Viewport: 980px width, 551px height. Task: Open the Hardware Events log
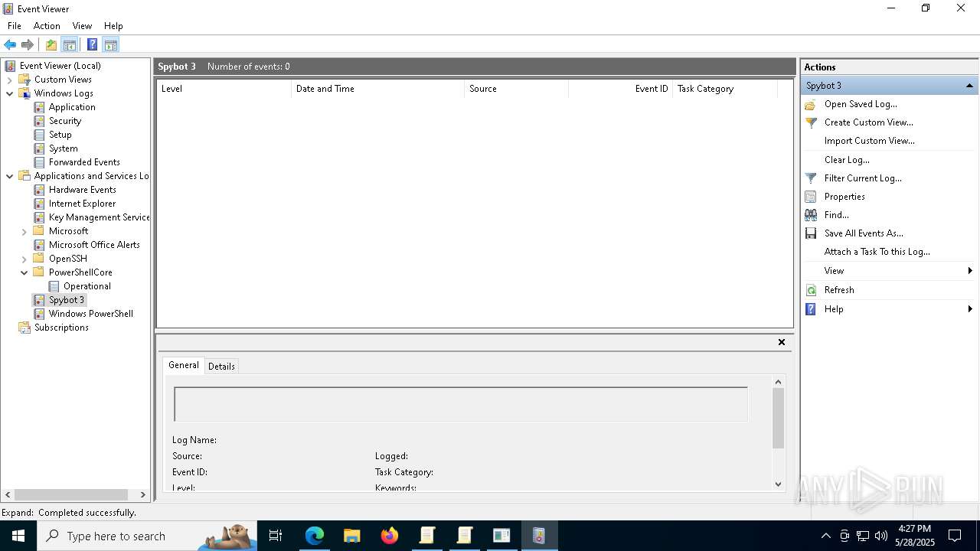tap(83, 190)
